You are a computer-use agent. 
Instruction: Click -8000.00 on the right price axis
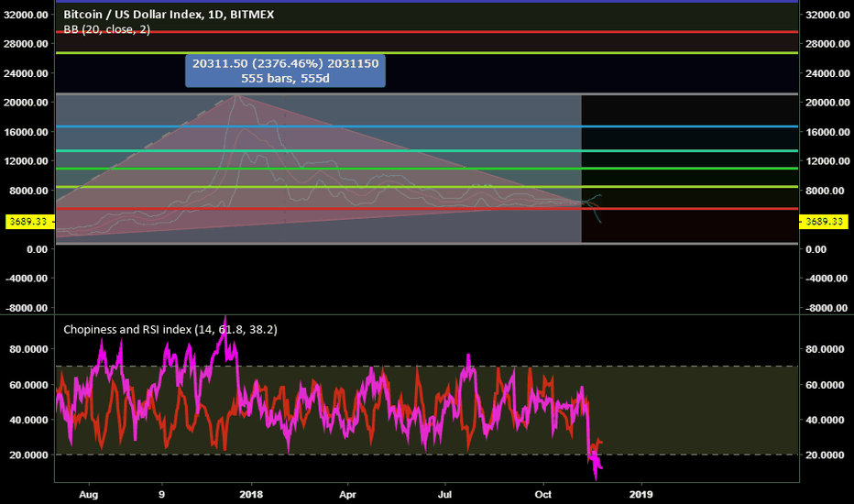[825, 308]
